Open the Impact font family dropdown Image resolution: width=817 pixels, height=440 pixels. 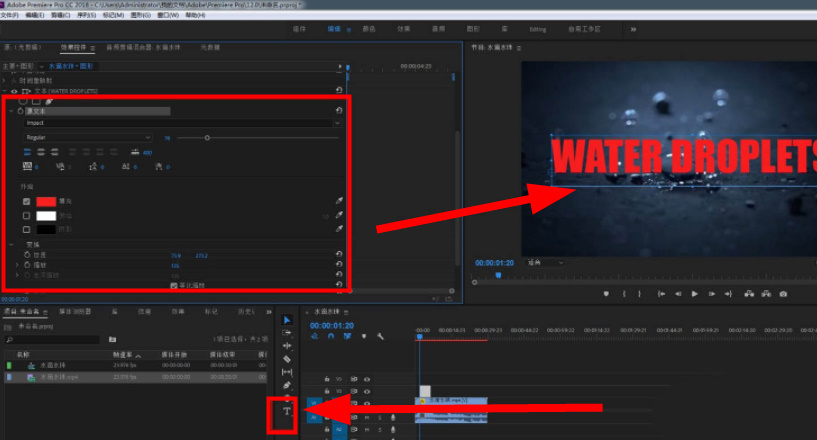pos(180,123)
